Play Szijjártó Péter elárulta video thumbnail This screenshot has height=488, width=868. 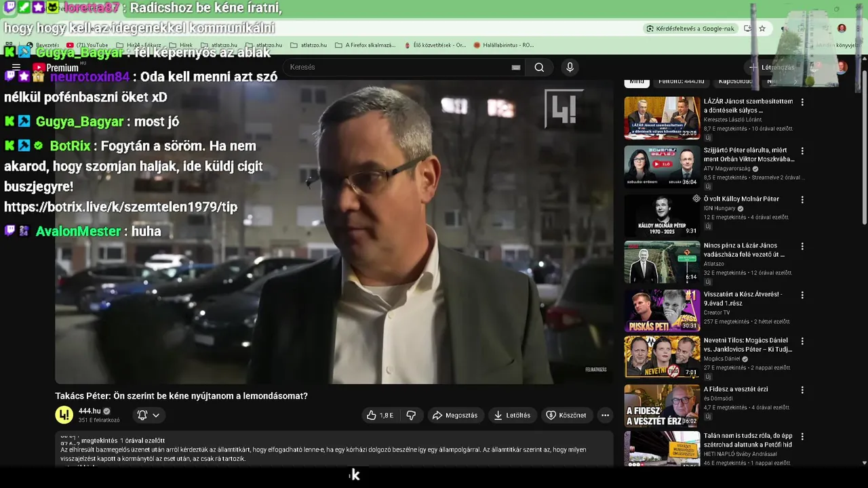click(662, 167)
